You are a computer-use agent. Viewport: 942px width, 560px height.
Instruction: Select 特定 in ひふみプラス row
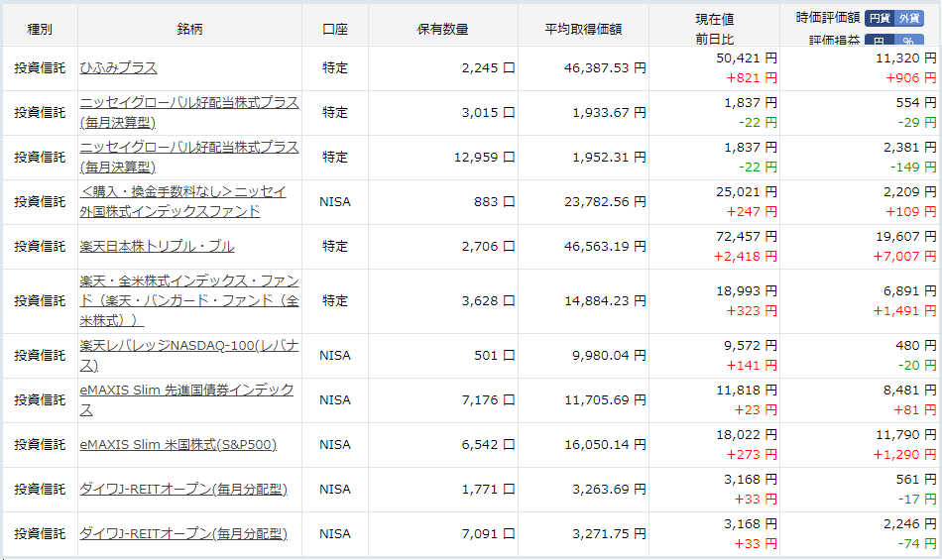click(x=334, y=67)
